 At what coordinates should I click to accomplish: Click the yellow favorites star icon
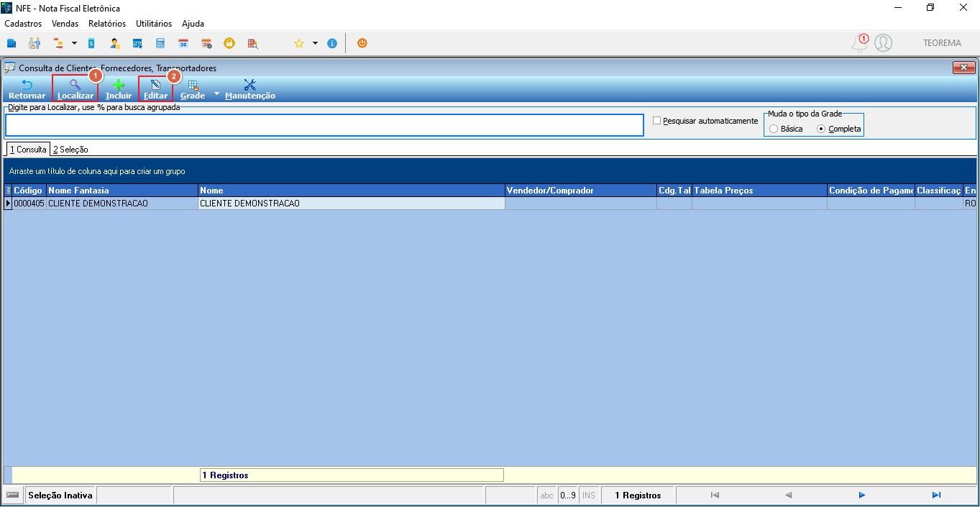(299, 43)
